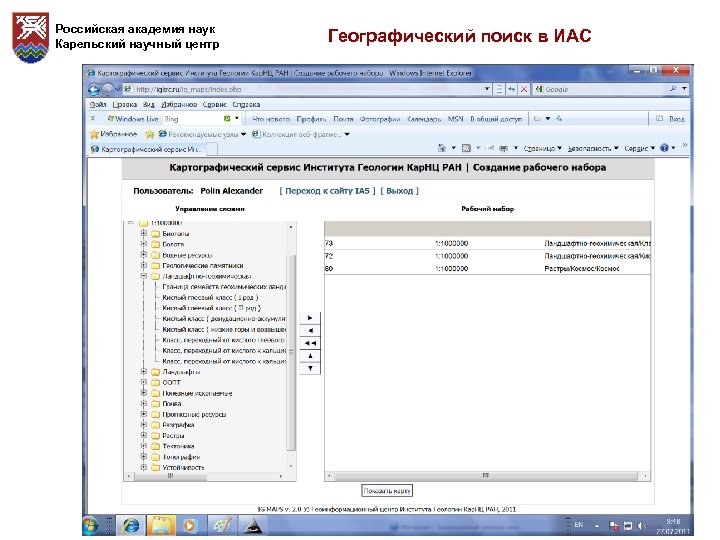Screen dimensions: 720x540
Task: Click the red Stop loading X icon
Action: coord(523,89)
